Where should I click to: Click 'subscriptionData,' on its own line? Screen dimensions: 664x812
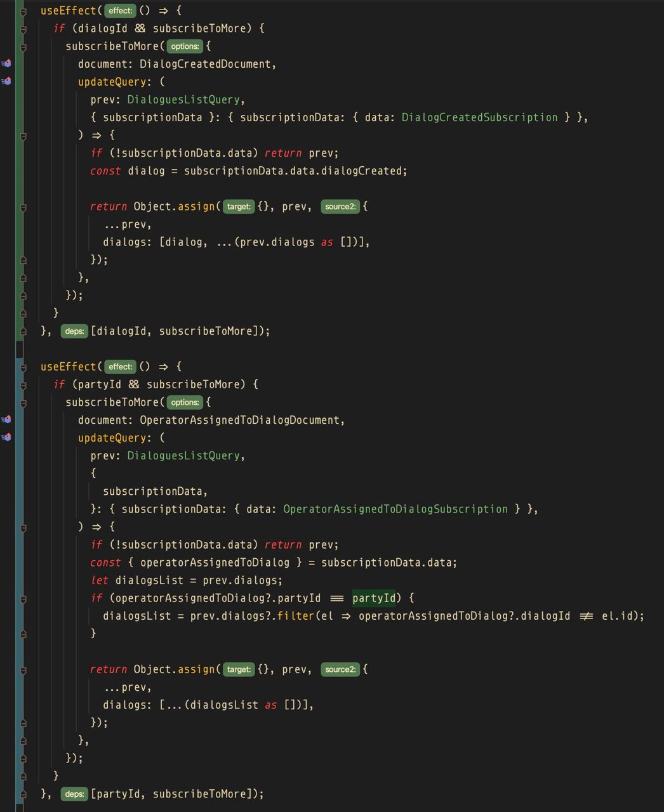tap(156, 491)
